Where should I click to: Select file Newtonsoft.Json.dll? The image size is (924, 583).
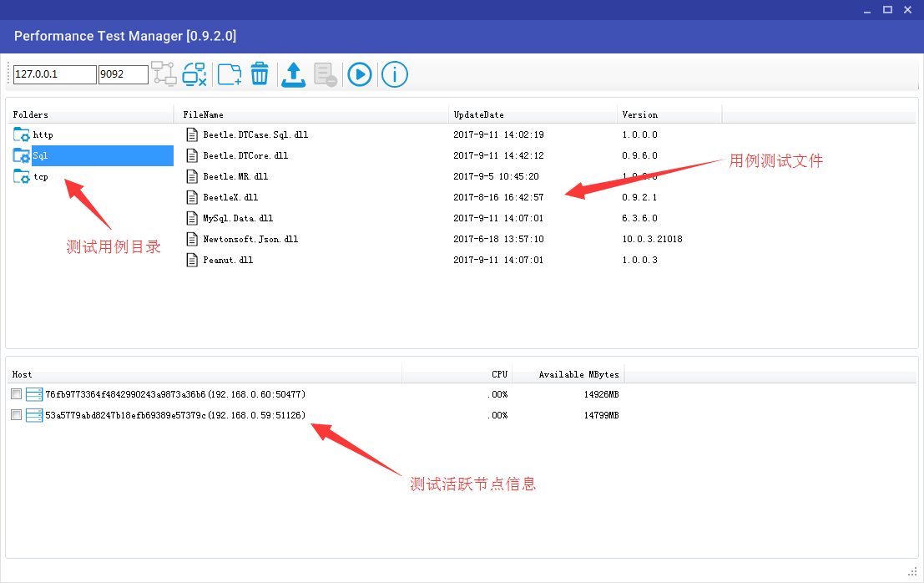point(250,240)
